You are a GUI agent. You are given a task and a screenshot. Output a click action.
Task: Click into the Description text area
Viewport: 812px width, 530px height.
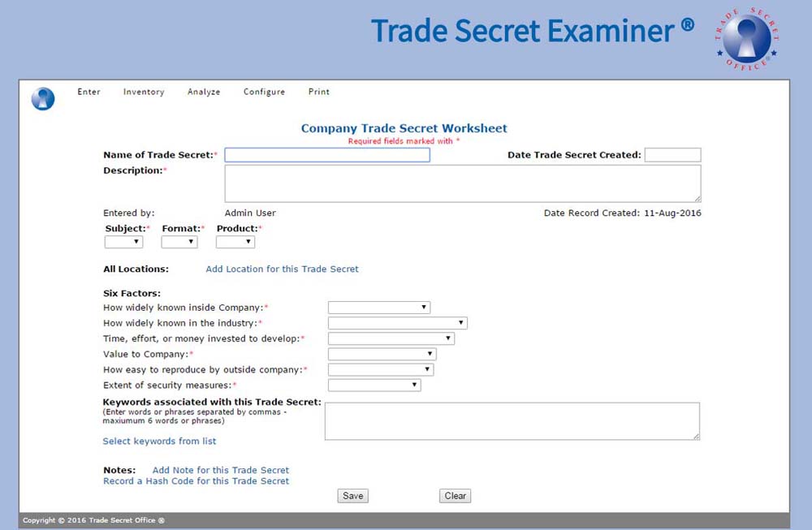pos(463,183)
